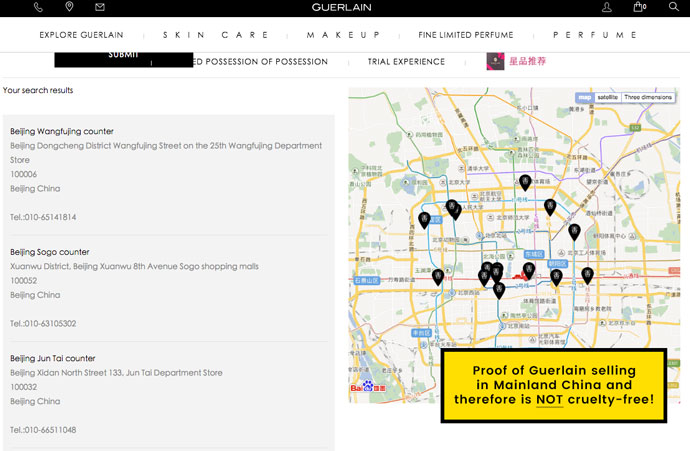Open the user account icon
690x451 pixels.
pyautogui.click(x=607, y=7)
